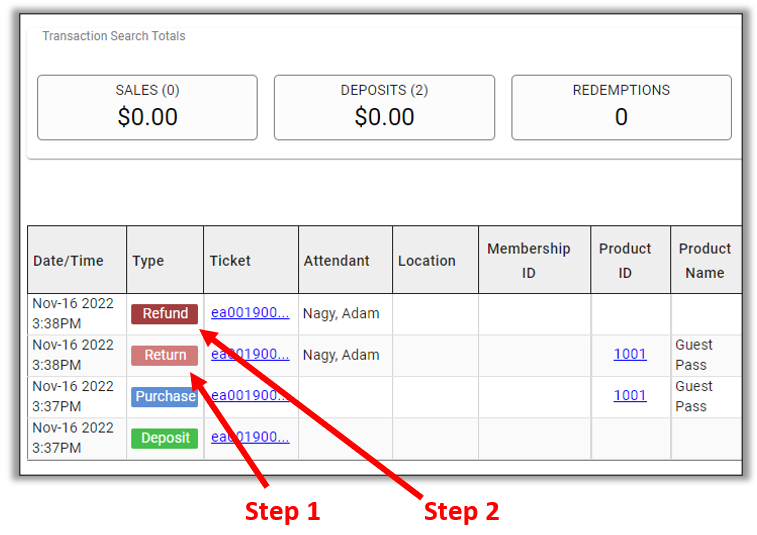The width and height of the screenshot is (757, 535).
Task: Click the SALES (0) totals card
Action: (147, 108)
